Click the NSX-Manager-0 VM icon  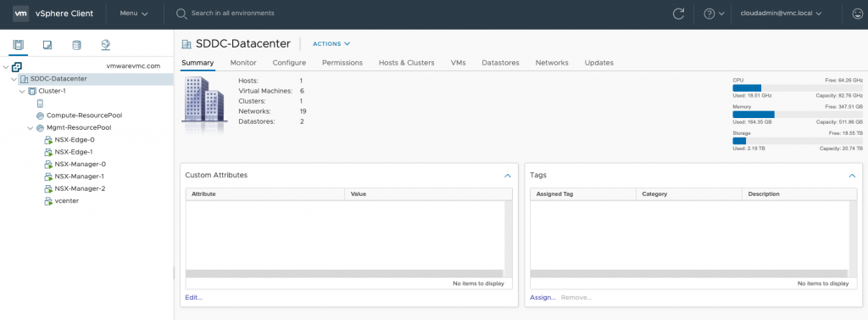point(47,164)
